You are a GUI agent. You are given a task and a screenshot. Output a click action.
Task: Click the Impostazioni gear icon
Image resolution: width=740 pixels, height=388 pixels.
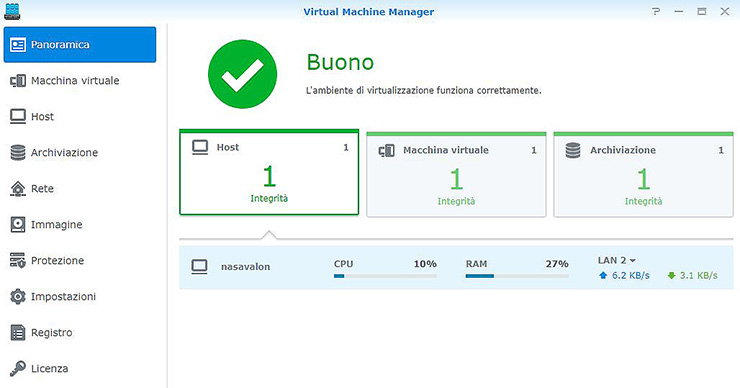[x=18, y=296]
